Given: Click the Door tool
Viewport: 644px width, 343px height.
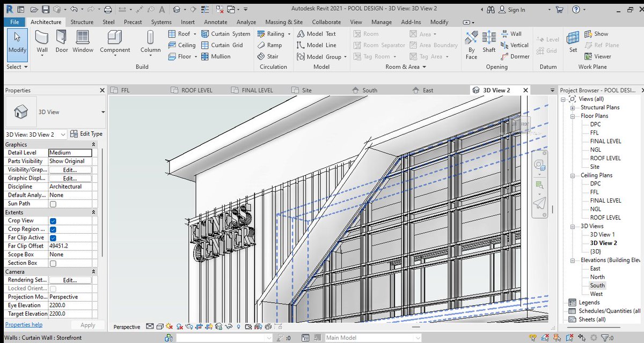Looking at the screenshot, I should [x=61, y=42].
